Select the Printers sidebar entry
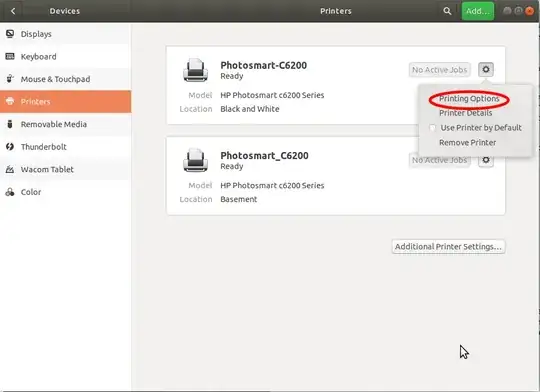 65,102
